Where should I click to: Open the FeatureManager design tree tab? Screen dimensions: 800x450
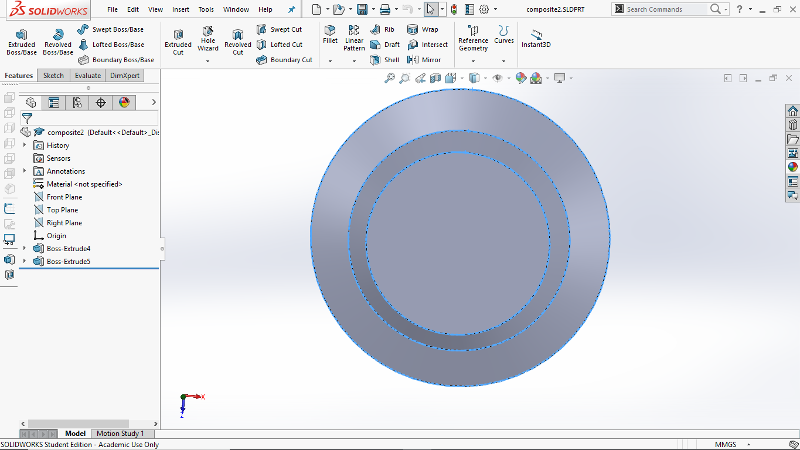coord(31,103)
